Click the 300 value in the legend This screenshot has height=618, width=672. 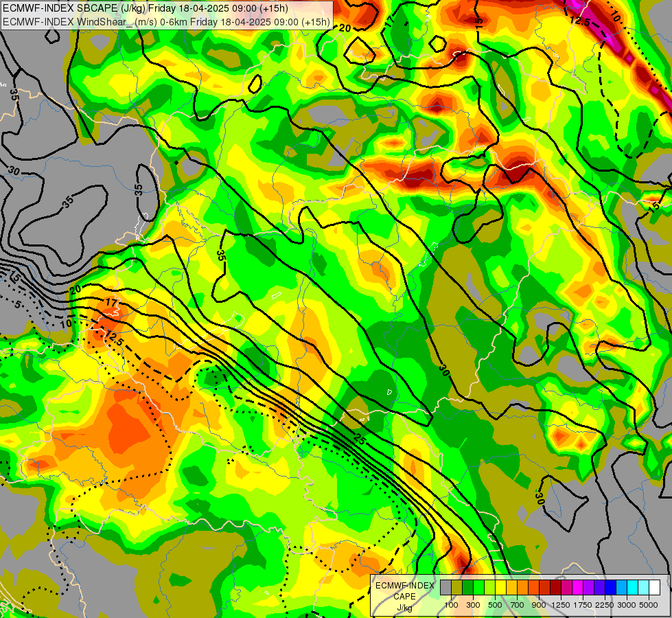(473, 605)
